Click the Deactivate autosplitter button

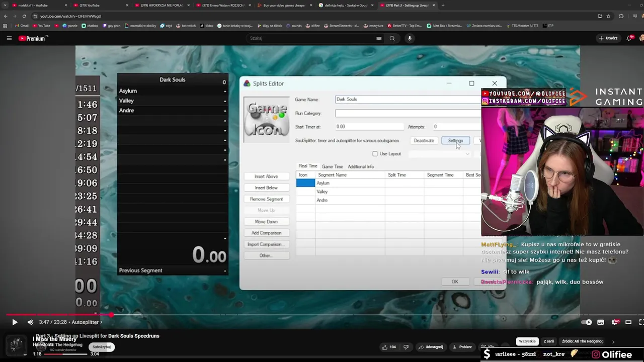(x=424, y=141)
